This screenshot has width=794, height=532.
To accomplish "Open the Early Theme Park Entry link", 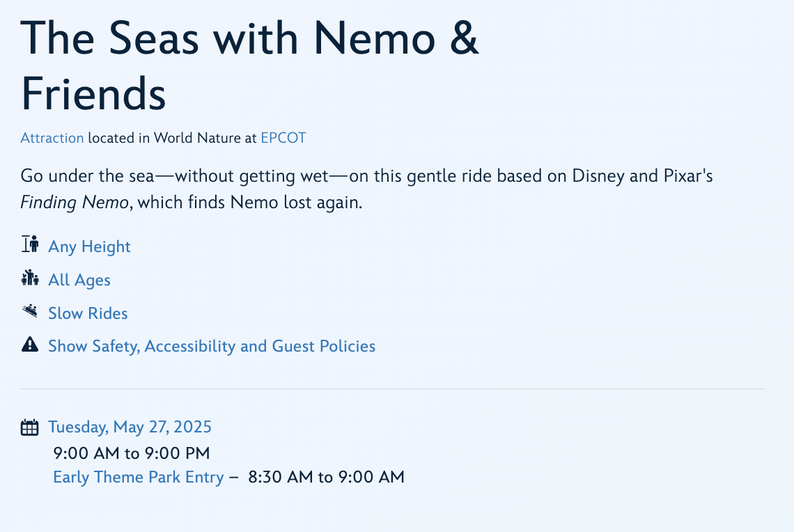I will (138, 477).
